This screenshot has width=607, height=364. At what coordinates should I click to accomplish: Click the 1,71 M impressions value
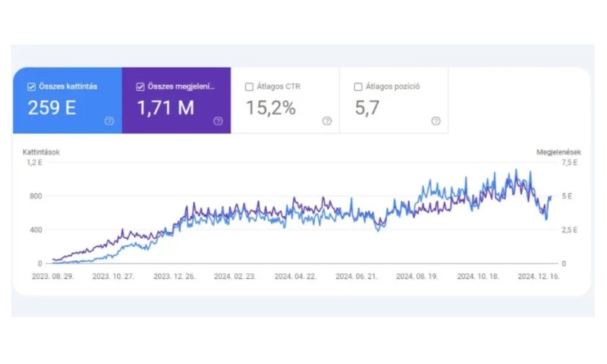coord(165,108)
